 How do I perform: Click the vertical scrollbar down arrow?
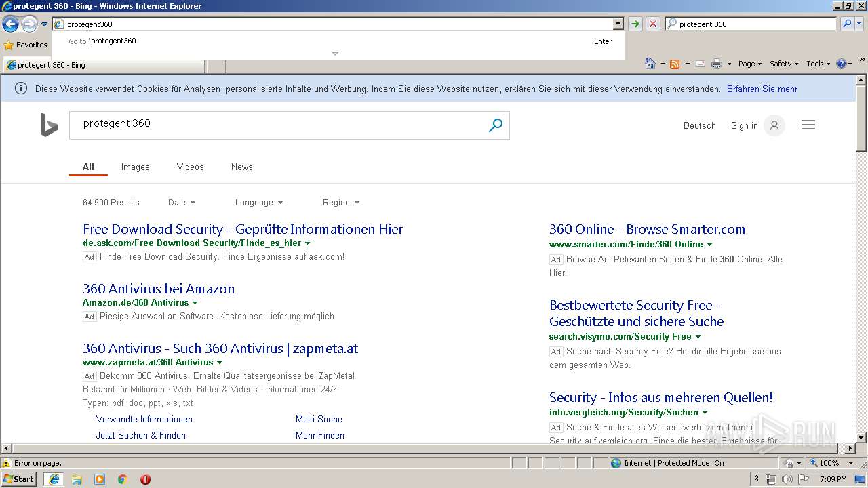pyautogui.click(x=861, y=438)
